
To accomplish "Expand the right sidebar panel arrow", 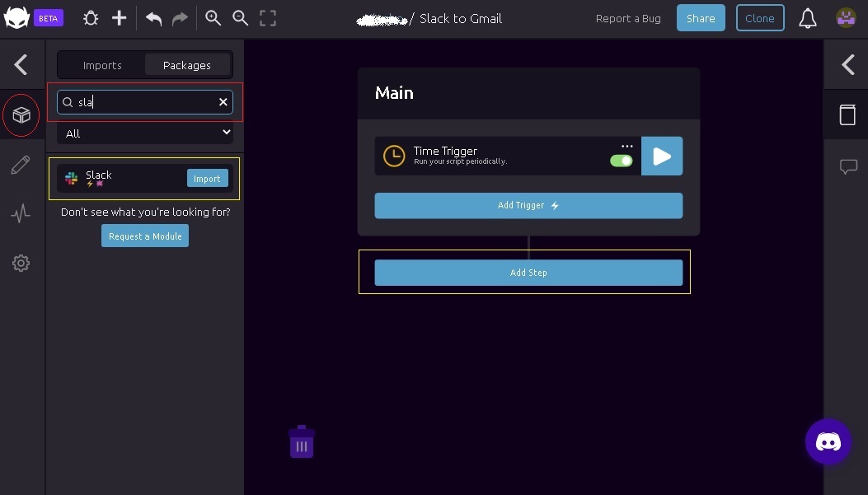I will pyautogui.click(x=848, y=65).
